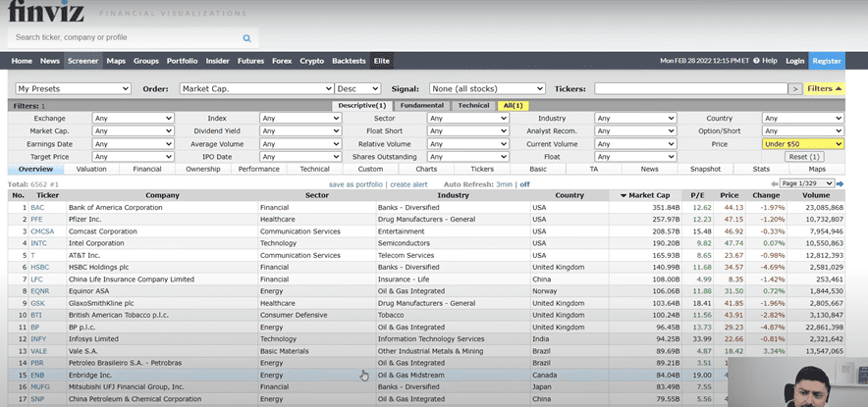Click the Reset (1) button

pos(803,157)
